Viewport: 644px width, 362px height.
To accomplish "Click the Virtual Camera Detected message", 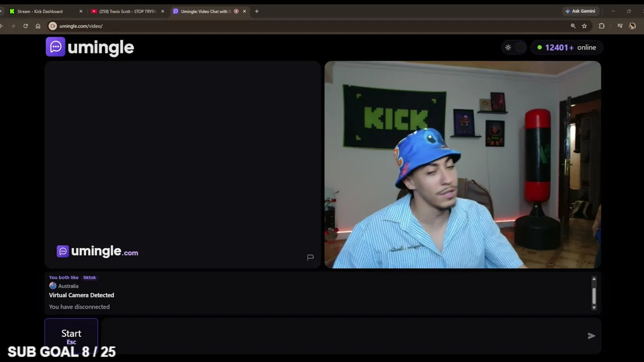I will tap(82, 295).
